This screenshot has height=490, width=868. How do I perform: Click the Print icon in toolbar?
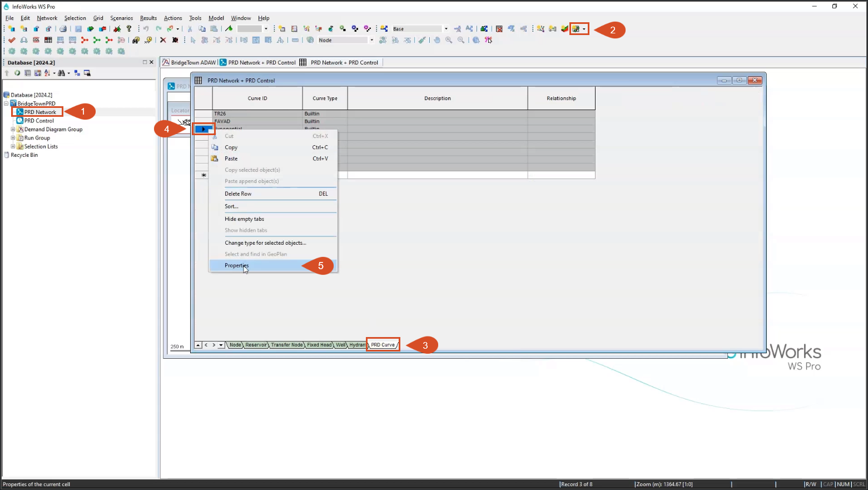pos(63,29)
